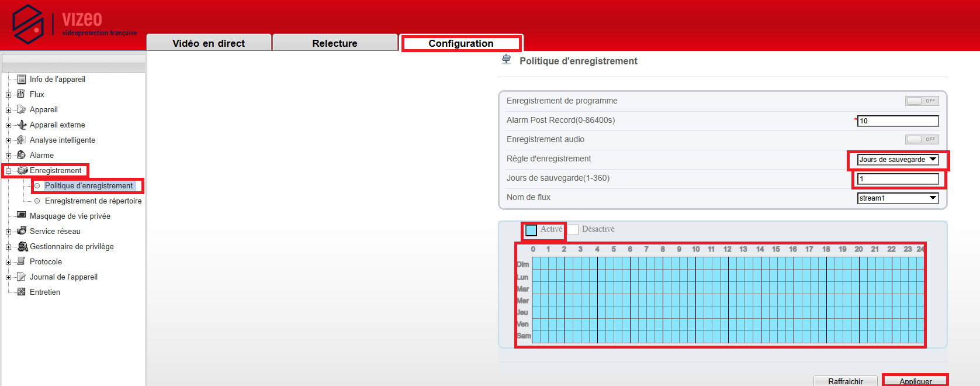This screenshot has height=386, width=980.
Task: Click the Flux tree icon
Action: [22, 94]
